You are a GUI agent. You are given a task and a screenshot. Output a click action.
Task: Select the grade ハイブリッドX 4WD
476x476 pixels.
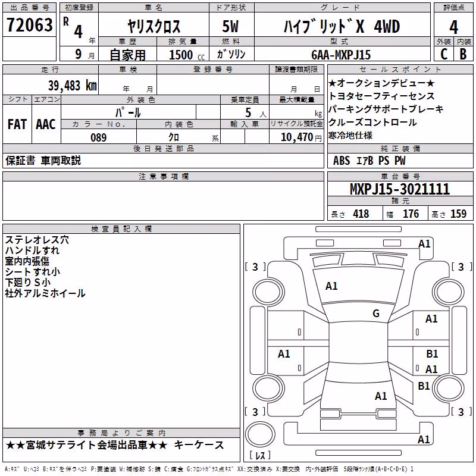point(342,26)
